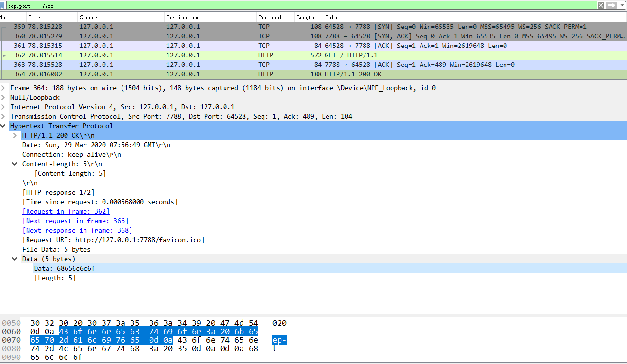
Task: Expand the HTTP/1.1 200 OK line
Action: tap(16, 135)
